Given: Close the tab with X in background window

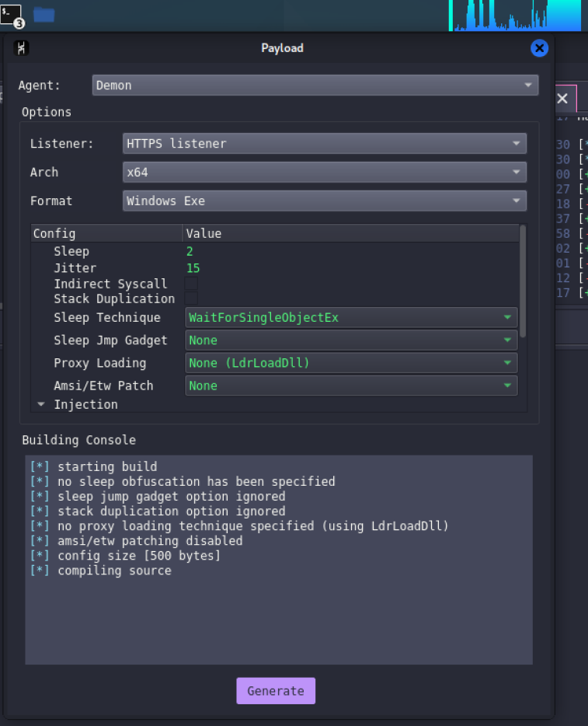Looking at the screenshot, I should [x=562, y=99].
